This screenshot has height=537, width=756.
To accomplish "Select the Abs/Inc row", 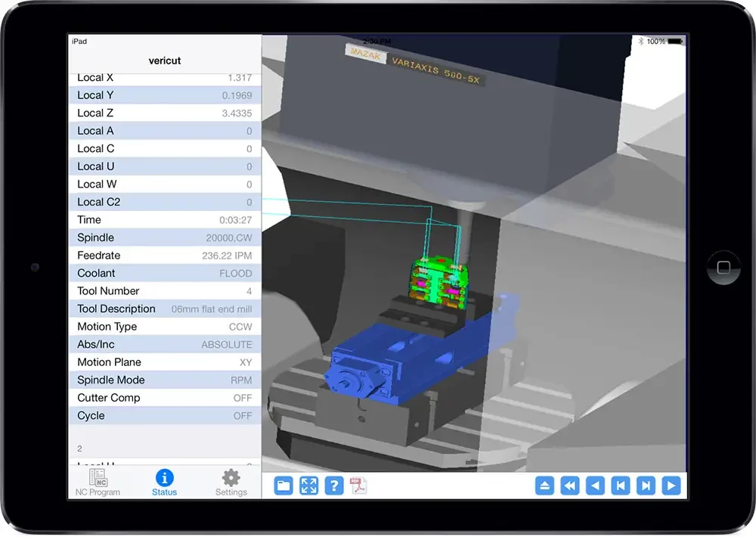I will pyautogui.click(x=165, y=344).
